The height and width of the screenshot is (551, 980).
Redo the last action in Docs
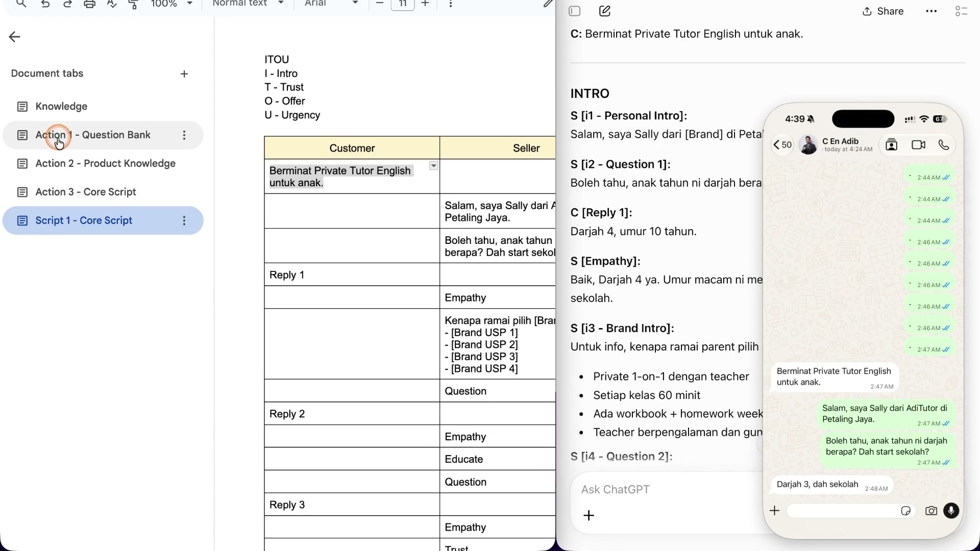67,4
